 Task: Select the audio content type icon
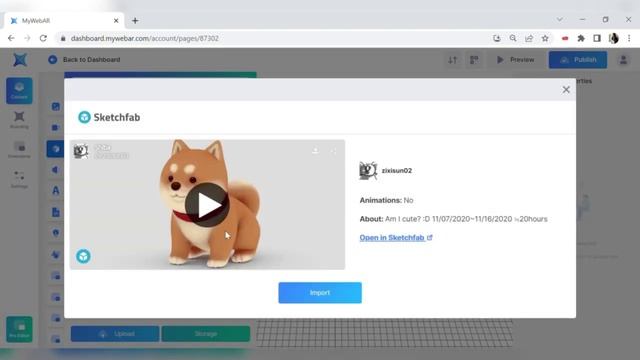pyautogui.click(x=56, y=170)
